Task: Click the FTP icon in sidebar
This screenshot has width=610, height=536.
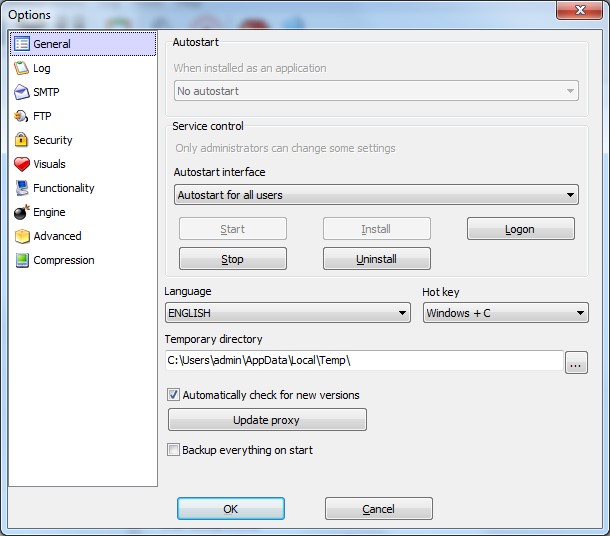Action: pos(21,116)
